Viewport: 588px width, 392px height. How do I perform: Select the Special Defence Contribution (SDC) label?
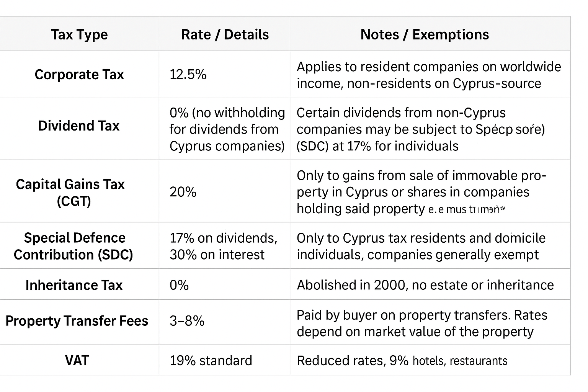[x=73, y=246]
